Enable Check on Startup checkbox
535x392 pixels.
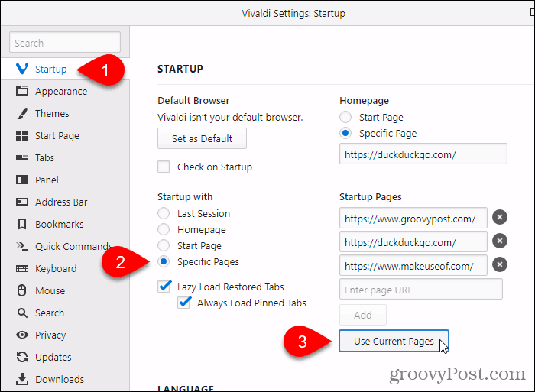pyautogui.click(x=164, y=167)
